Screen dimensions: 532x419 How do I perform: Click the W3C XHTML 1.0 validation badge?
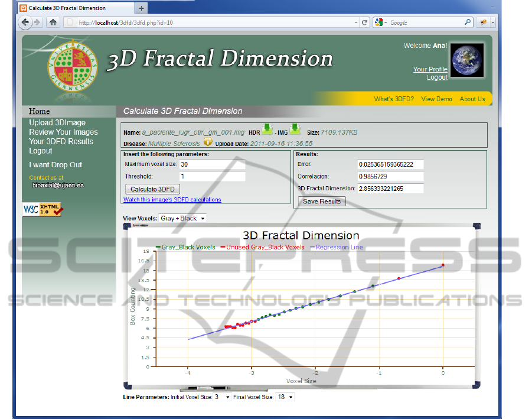pyautogui.click(x=42, y=209)
